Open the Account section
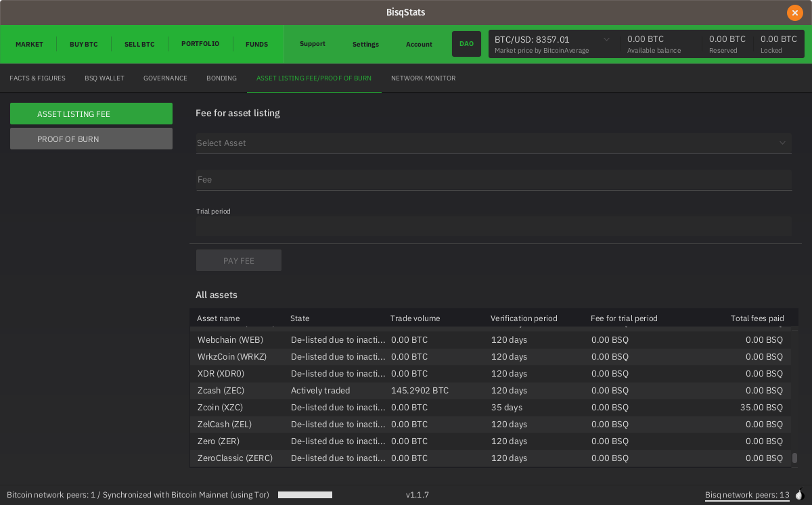Image resolution: width=812 pixels, height=505 pixels. [x=419, y=45]
